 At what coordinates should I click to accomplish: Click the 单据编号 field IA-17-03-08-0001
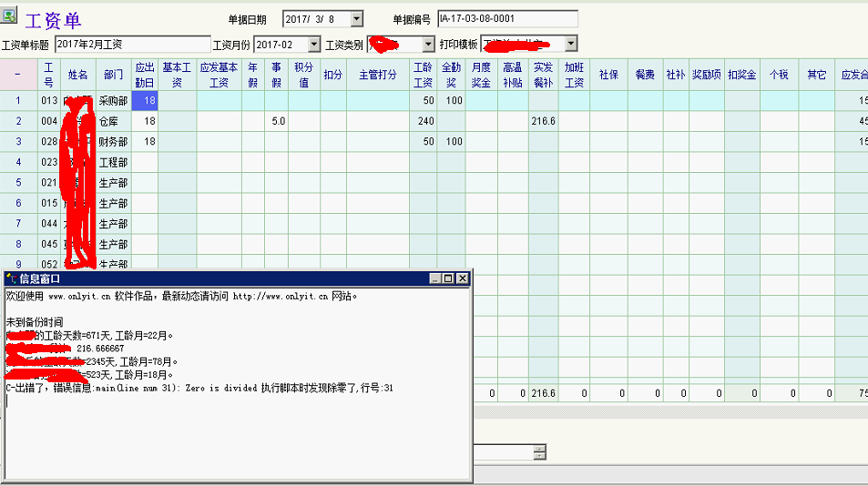pos(506,19)
